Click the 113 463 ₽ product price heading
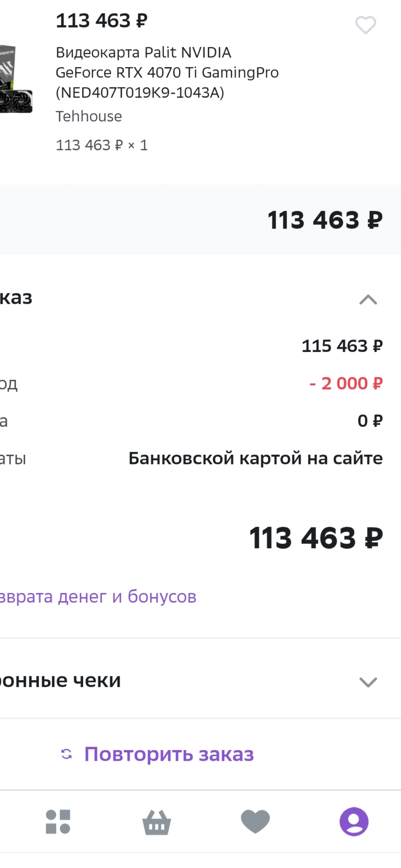This screenshot has height=868, width=401. (101, 21)
